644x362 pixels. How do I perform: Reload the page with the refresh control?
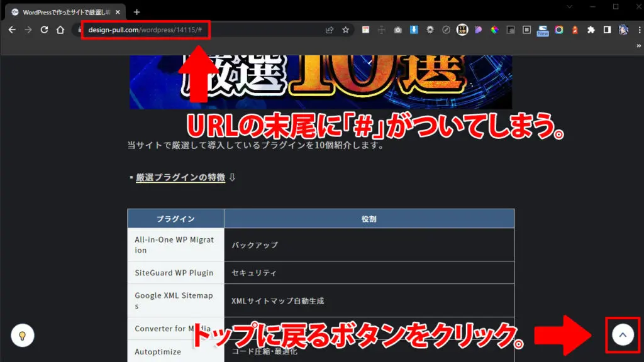[43, 29]
